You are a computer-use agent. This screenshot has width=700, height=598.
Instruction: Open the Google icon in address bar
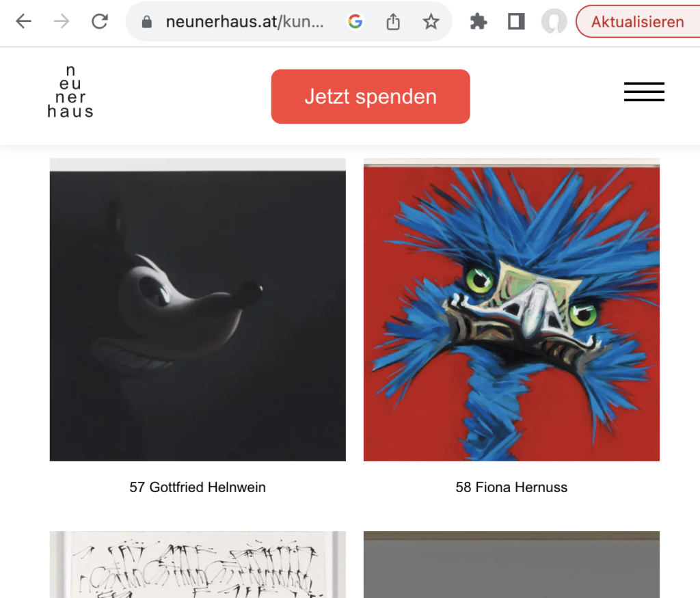click(355, 21)
